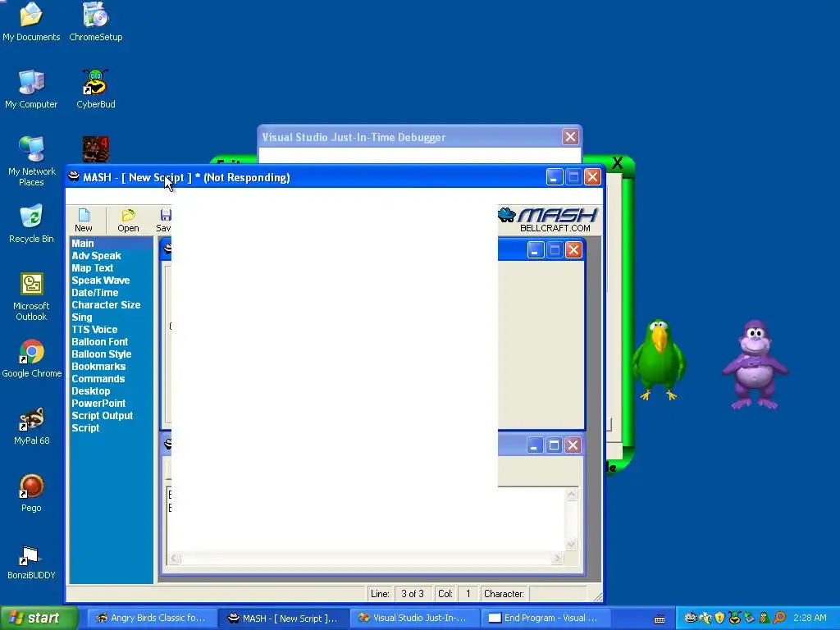
Task: Launch the Pego desktop shortcut
Action: 31,493
